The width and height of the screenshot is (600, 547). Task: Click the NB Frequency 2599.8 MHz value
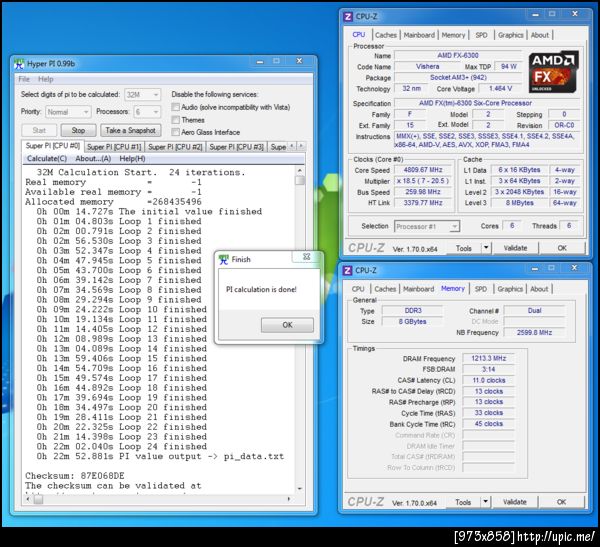(x=534, y=332)
